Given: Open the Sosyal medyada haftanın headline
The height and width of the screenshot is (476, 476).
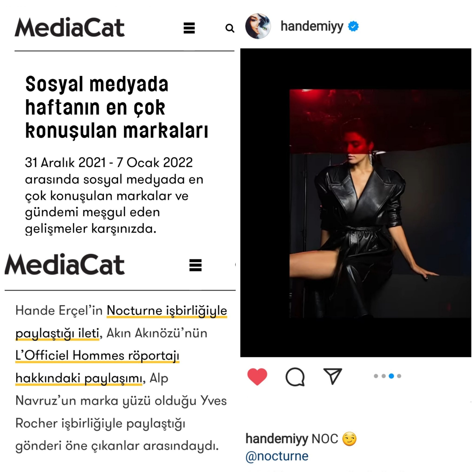Looking at the screenshot, I should click(117, 107).
